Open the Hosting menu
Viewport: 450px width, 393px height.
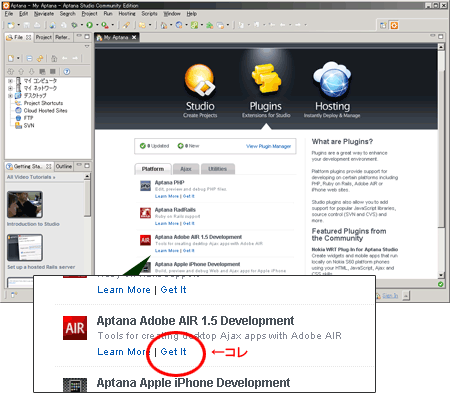tap(127, 14)
